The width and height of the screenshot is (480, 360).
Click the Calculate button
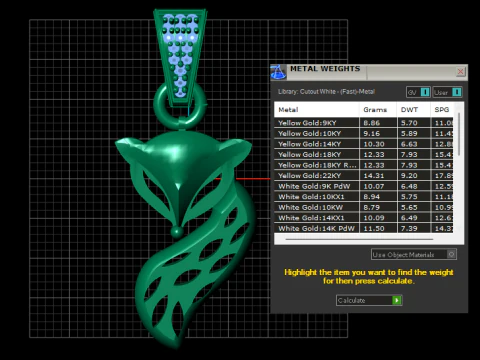[x=369, y=300]
